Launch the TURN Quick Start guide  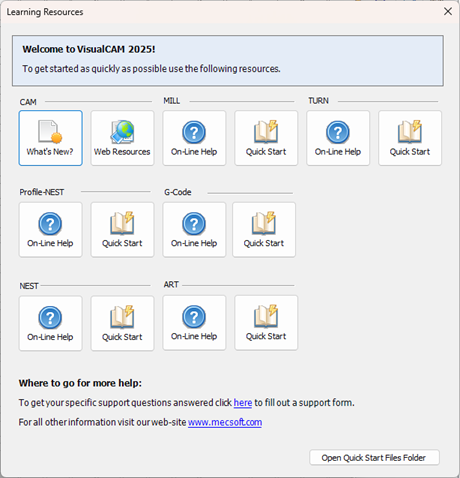pos(410,138)
